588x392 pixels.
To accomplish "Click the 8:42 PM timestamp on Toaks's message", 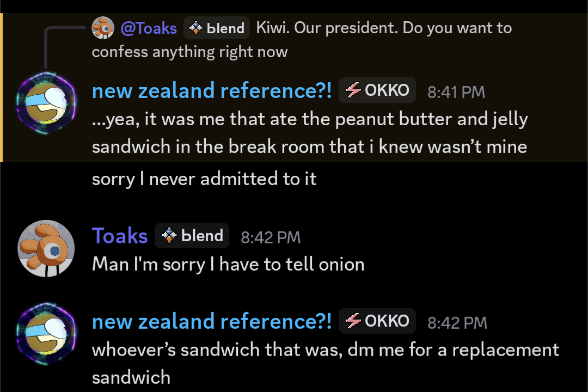I will coord(271,237).
